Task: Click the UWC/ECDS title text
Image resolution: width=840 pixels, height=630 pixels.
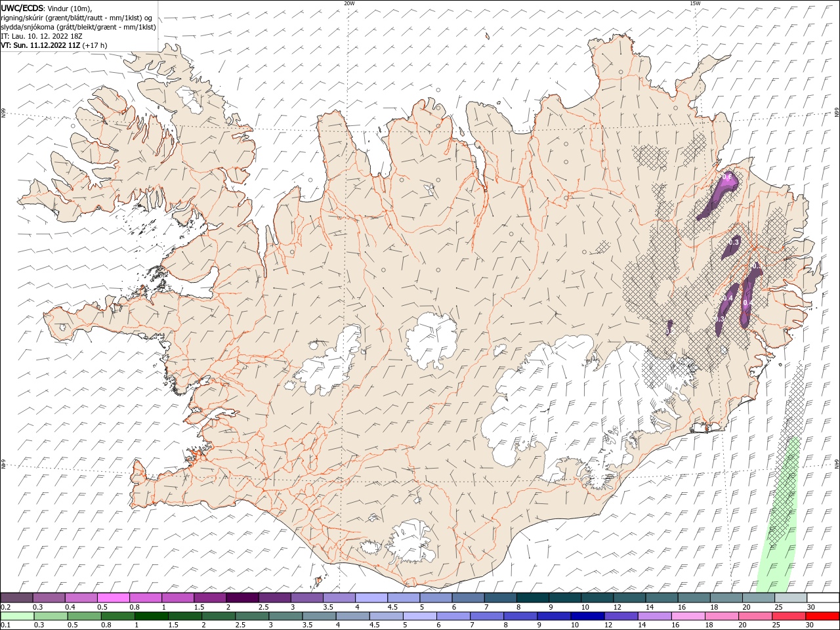Action: [x=22, y=8]
